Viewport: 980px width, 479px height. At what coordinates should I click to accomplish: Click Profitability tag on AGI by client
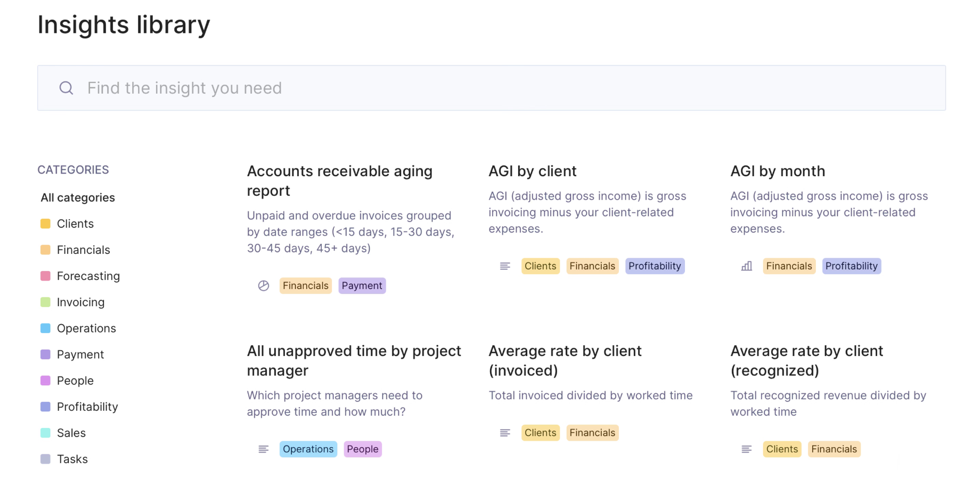[655, 266]
